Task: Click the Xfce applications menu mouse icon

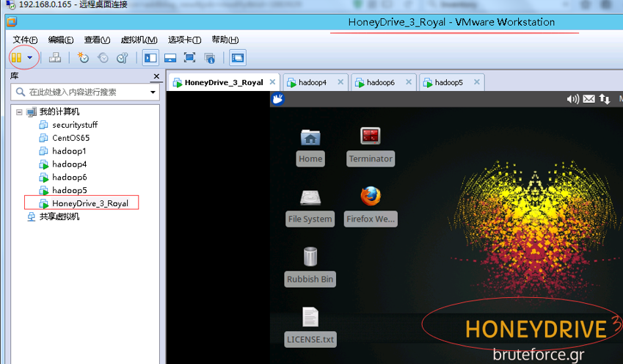Action: (x=277, y=99)
